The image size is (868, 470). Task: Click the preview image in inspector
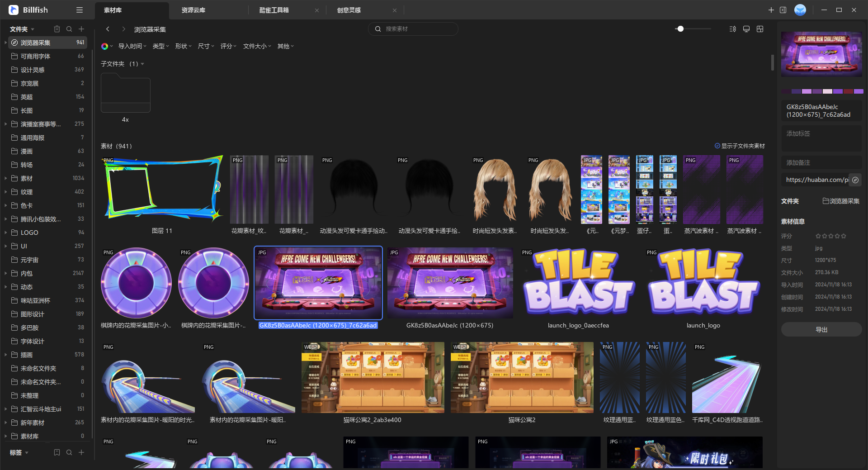pyautogui.click(x=821, y=54)
